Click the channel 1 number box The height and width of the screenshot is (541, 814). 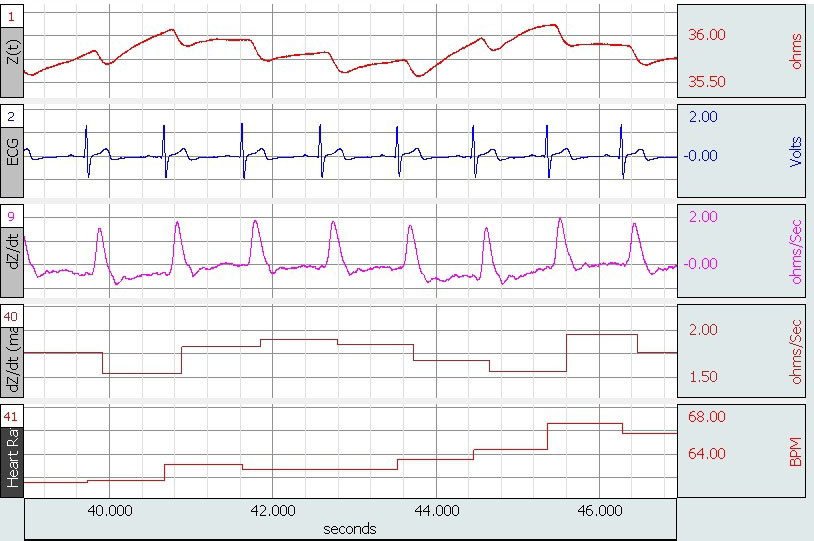[13, 17]
